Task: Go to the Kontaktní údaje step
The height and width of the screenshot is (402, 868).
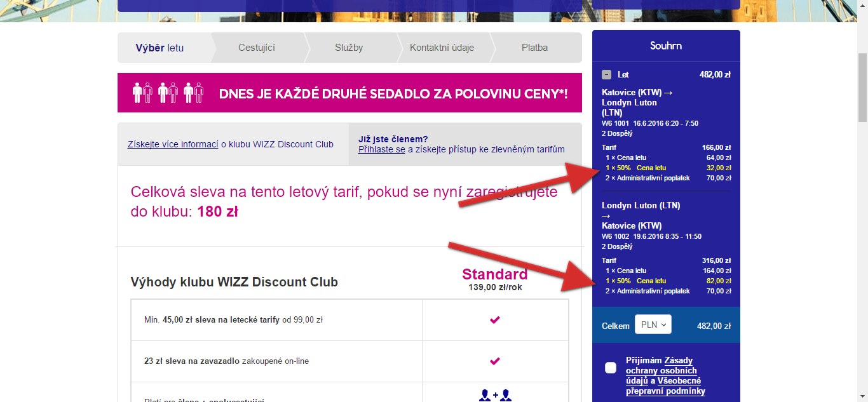Action: coord(442,48)
